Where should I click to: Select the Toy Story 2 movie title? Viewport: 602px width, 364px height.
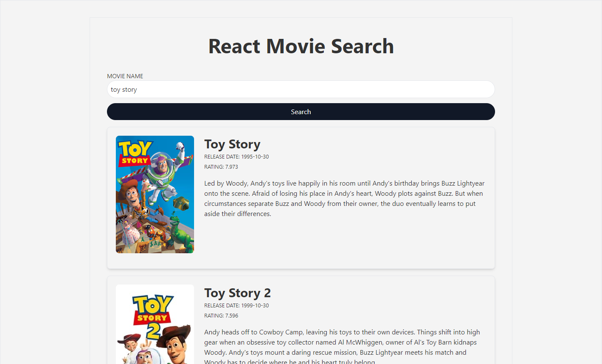pos(237,293)
